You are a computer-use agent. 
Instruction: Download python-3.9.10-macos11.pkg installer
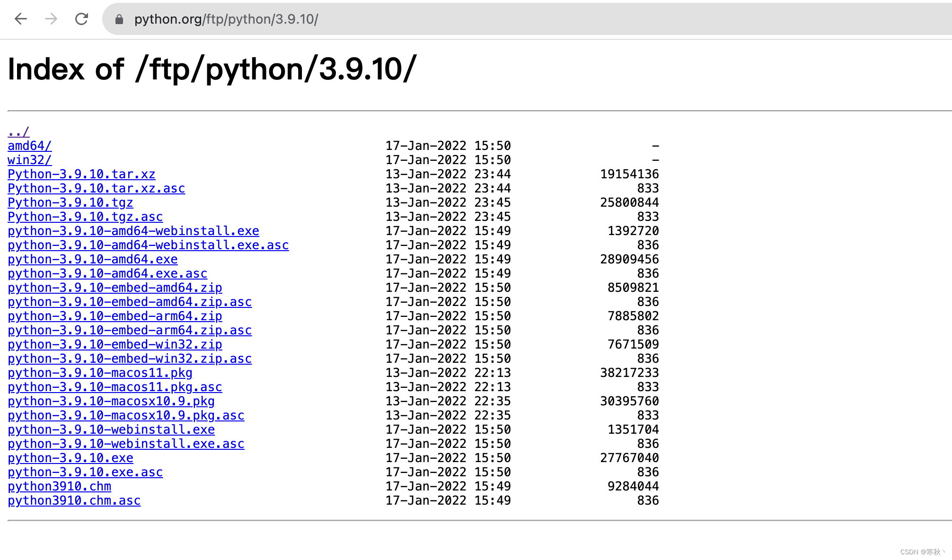click(100, 373)
